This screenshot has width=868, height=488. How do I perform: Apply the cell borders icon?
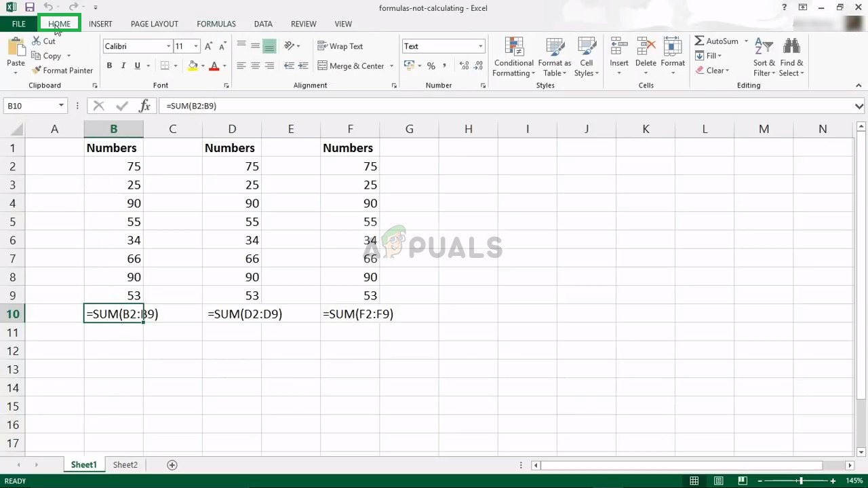click(x=165, y=66)
